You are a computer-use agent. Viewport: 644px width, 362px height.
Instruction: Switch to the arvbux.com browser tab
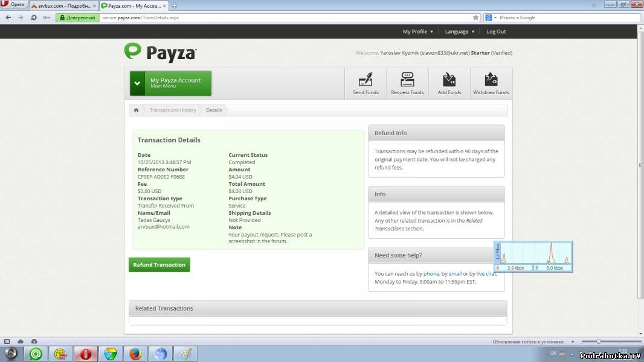pyautogui.click(x=63, y=5)
